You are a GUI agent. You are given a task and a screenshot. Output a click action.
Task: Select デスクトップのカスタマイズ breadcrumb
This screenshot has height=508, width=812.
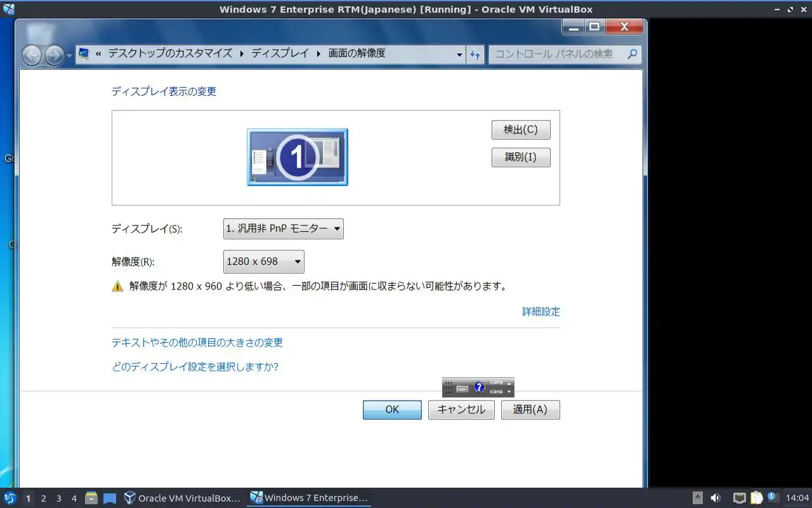point(170,54)
